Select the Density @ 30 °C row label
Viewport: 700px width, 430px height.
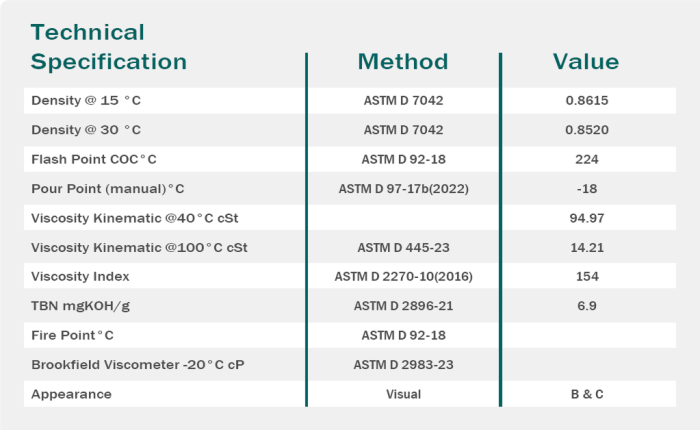coord(86,130)
